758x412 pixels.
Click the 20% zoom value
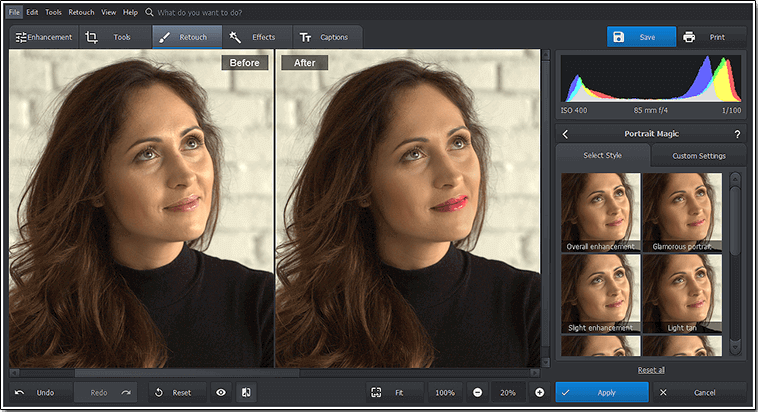pos(508,393)
